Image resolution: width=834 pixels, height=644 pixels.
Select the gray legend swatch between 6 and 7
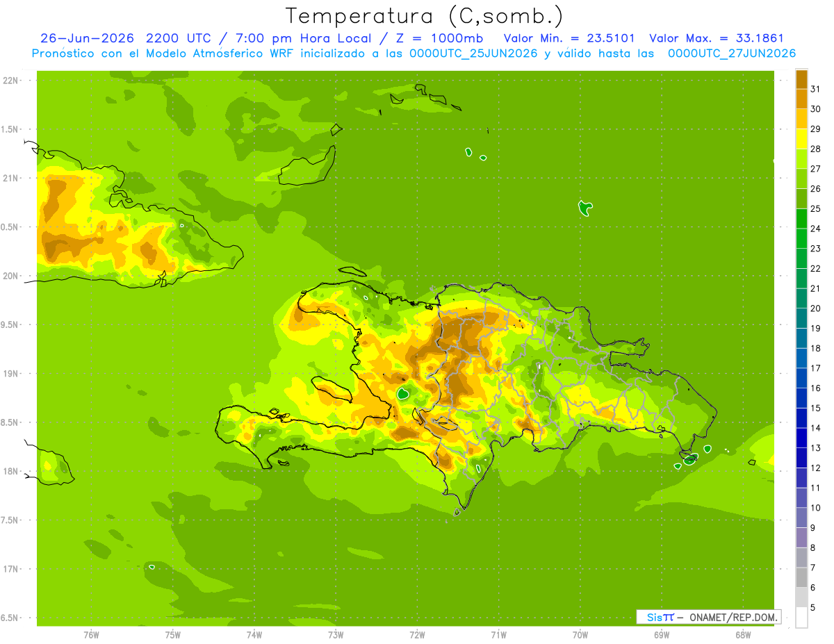point(801,577)
